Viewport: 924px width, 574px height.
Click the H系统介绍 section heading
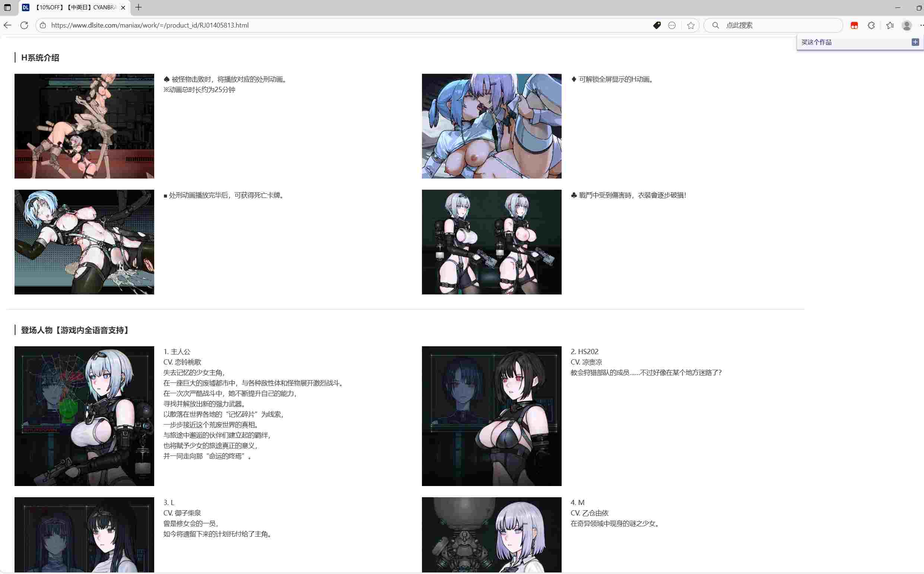click(40, 58)
